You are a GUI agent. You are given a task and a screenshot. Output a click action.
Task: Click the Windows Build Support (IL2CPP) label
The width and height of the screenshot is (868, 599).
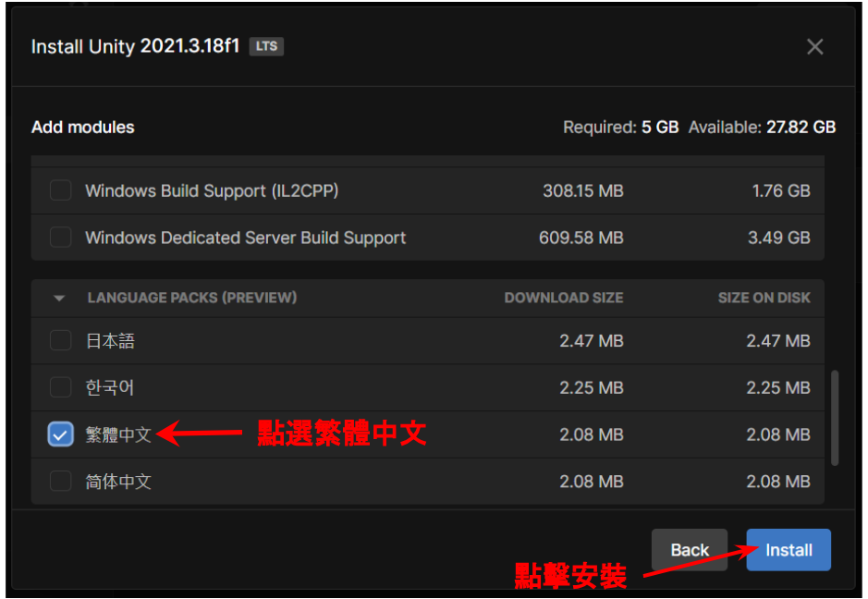click(212, 191)
